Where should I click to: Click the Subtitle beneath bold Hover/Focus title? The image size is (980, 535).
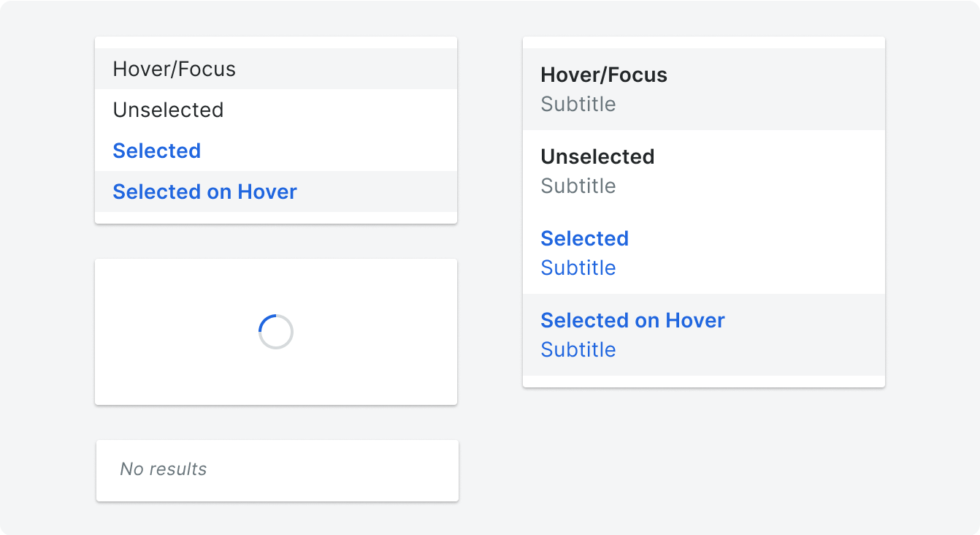tap(578, 104)
